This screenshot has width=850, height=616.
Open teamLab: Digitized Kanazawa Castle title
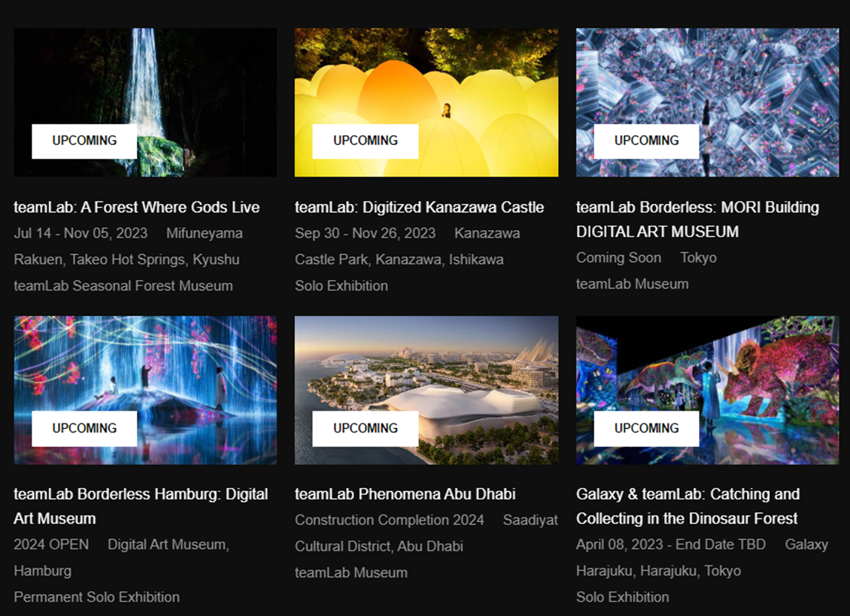click(x=420, y=207)
